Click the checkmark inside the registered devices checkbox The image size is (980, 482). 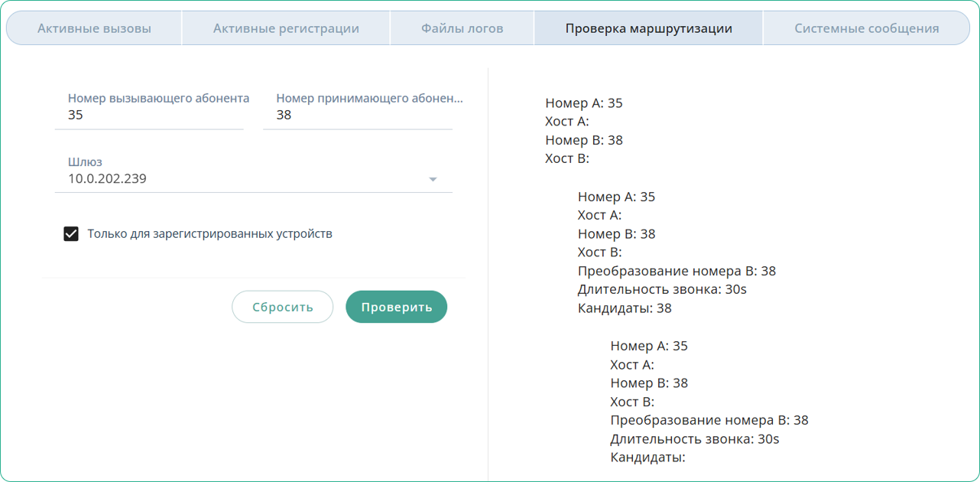[x=71, y=233]
